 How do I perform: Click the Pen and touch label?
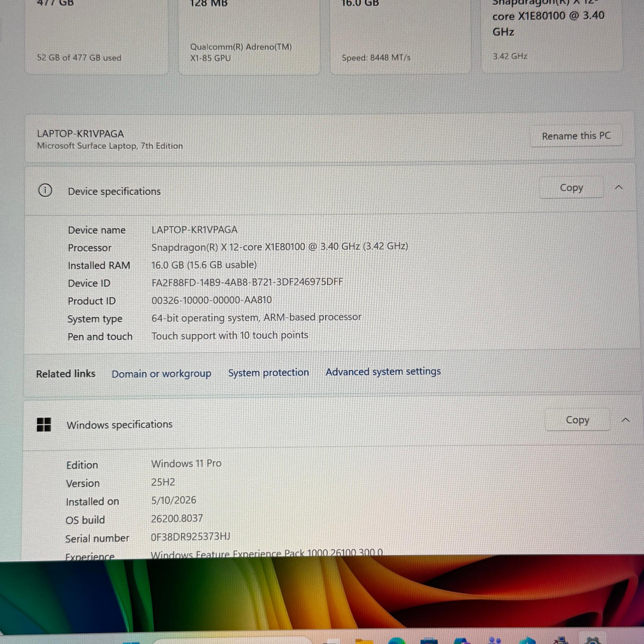click(100, 337)
